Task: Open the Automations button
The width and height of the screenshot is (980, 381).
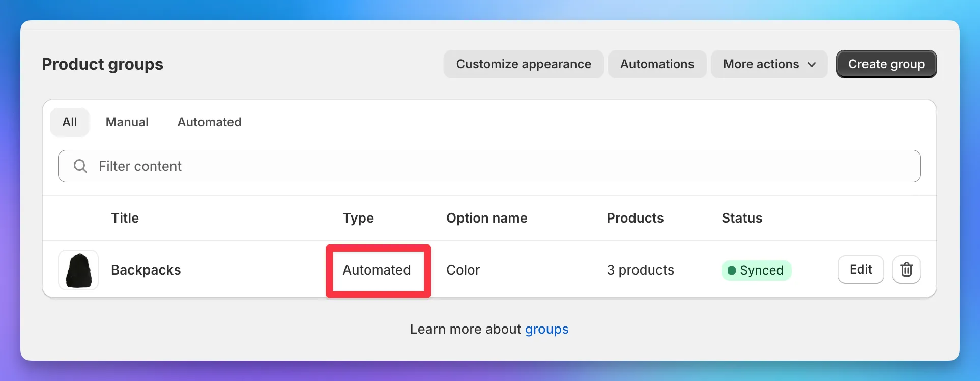Action: [657, 64]
